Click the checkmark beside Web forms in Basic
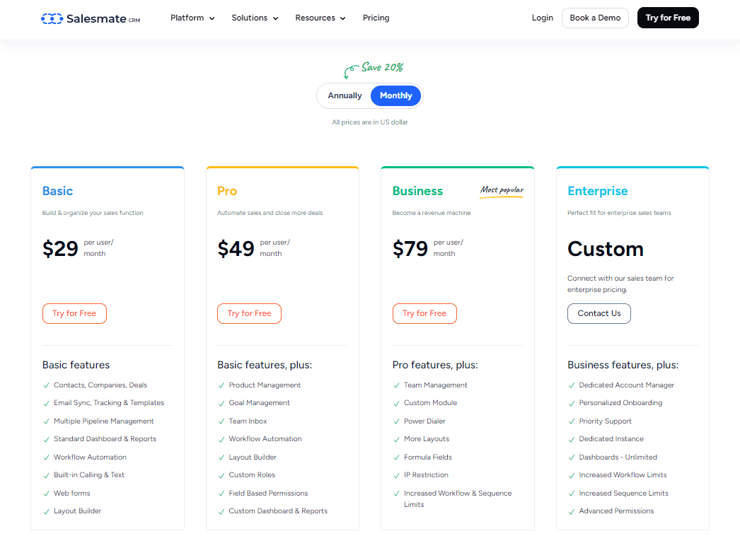This screenshot has width=740, height=560. pyautogui.click(x=46, y=493)
